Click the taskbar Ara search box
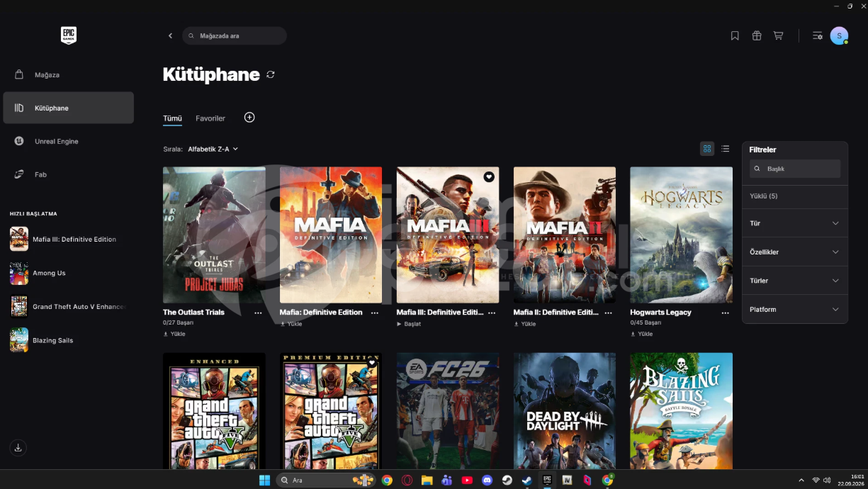Screen dimensions: 868x489 325,480
